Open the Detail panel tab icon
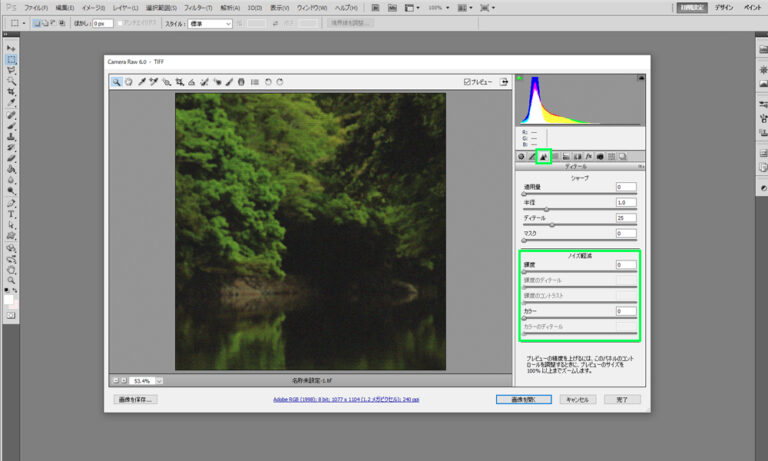The image size is (768, 461). (x=544, y=156)
